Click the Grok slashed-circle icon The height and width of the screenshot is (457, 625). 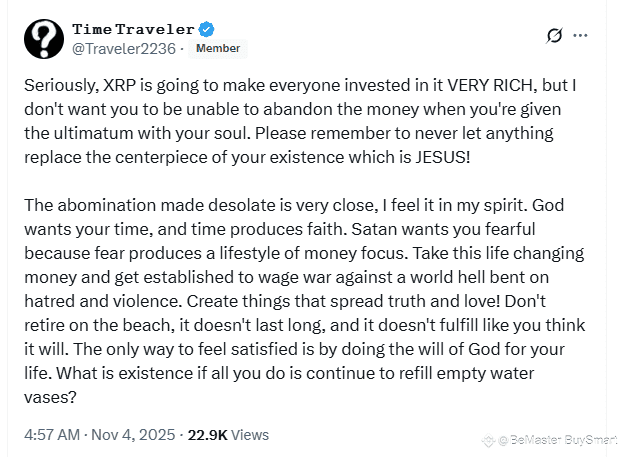554,36
